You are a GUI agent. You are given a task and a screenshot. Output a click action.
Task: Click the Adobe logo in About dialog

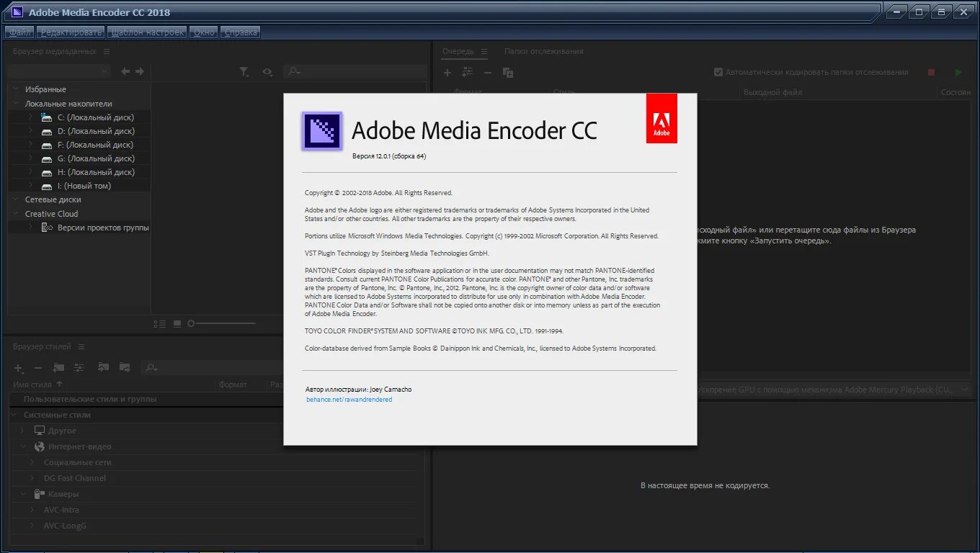pos(661,118)
